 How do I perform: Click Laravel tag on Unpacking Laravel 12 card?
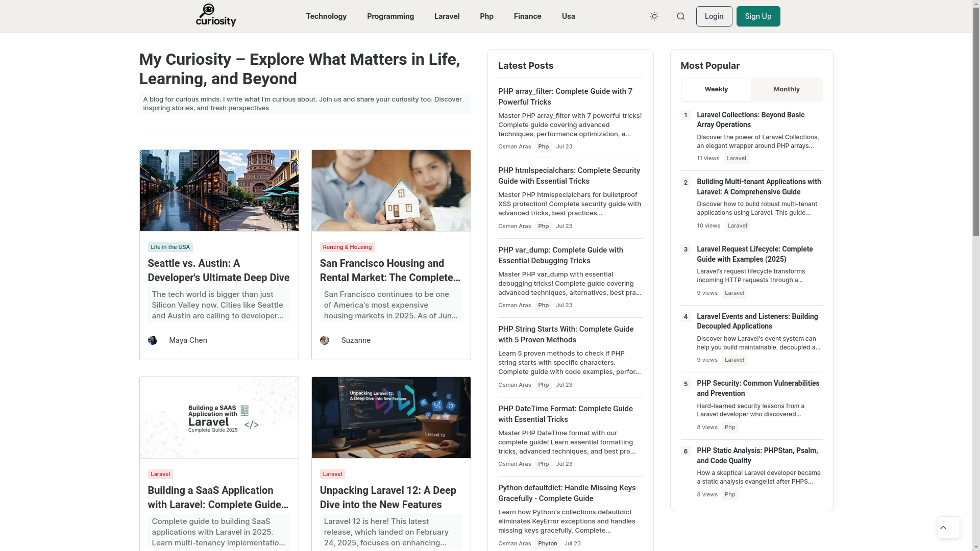[332, 474]
